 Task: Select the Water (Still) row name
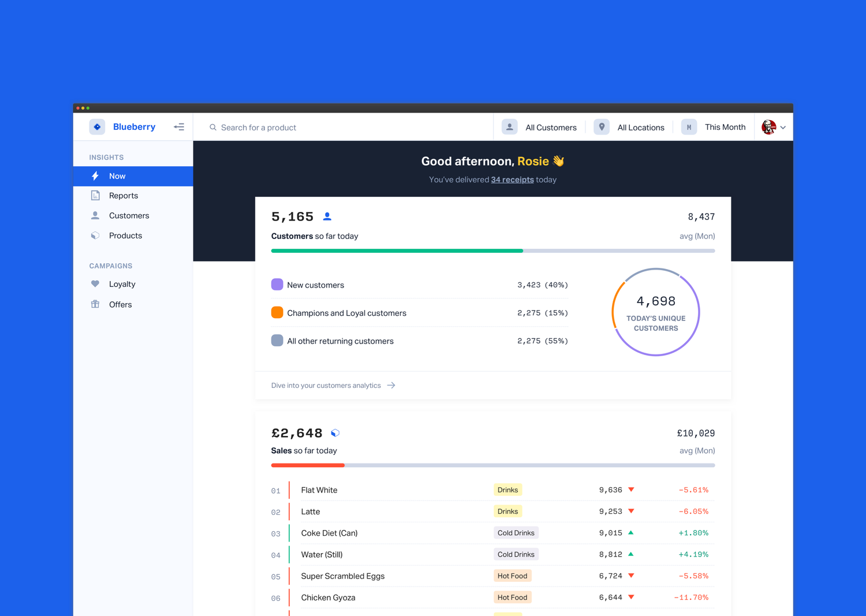322,555
